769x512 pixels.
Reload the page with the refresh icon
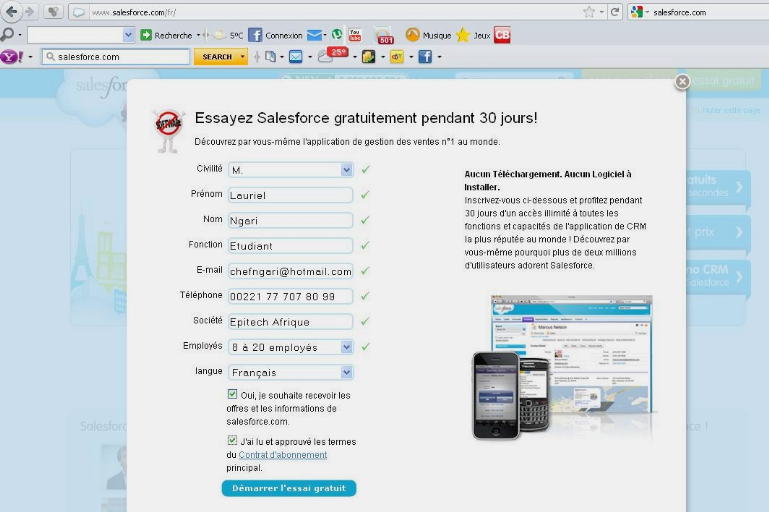[x=615, y=12]
